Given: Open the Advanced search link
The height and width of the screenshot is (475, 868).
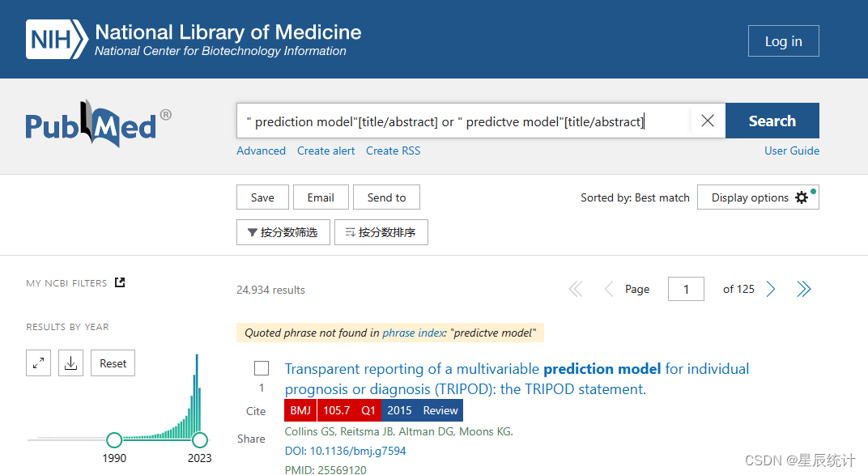Looking at the screenshot, I should click(x=261, y=151).
